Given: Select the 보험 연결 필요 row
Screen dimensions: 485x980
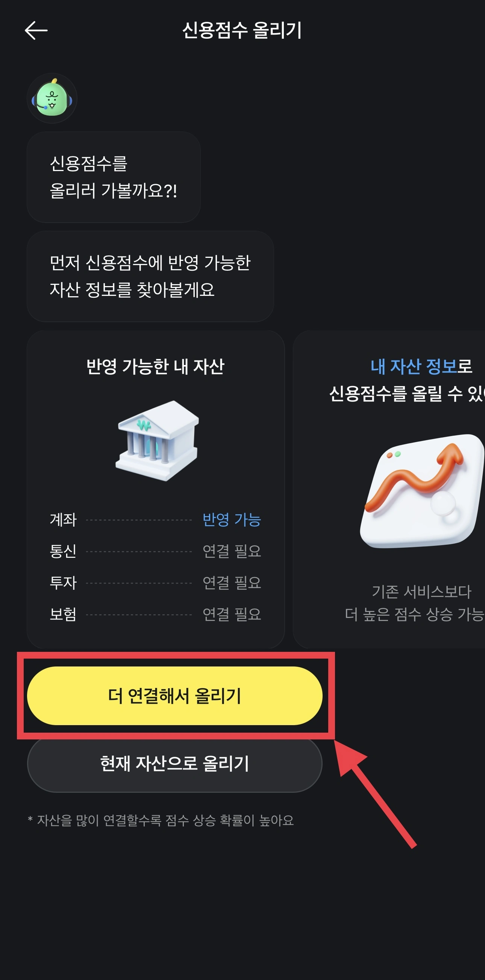Looking at the screenshot, I should [x=156, y=614].
